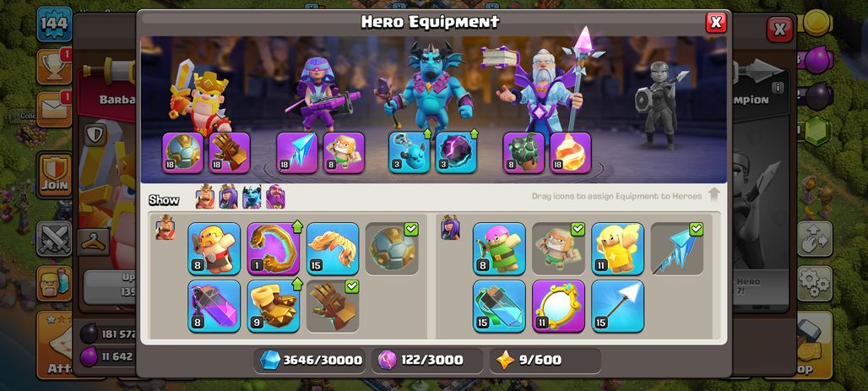Toggle Barbarian King filter in Show row
The width and height of the screenshot is (868, 391).
205,197
